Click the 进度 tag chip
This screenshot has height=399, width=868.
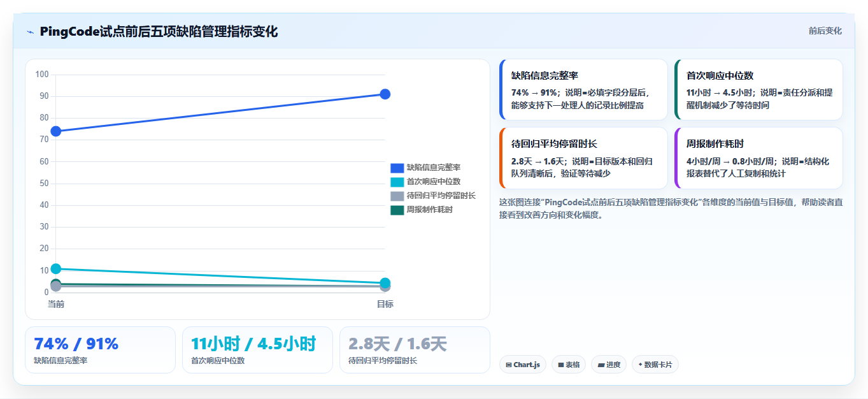point(609,365)
